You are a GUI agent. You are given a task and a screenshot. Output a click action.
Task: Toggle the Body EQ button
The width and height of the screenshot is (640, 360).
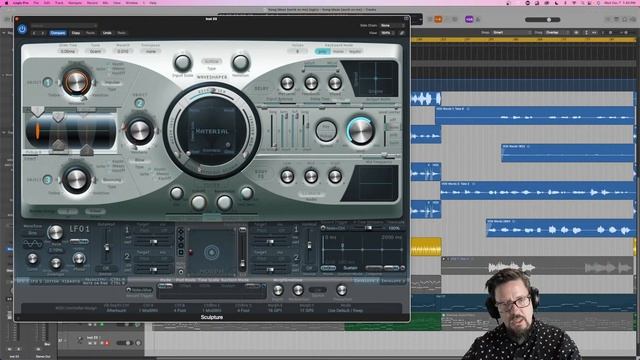tap(261, 174)
